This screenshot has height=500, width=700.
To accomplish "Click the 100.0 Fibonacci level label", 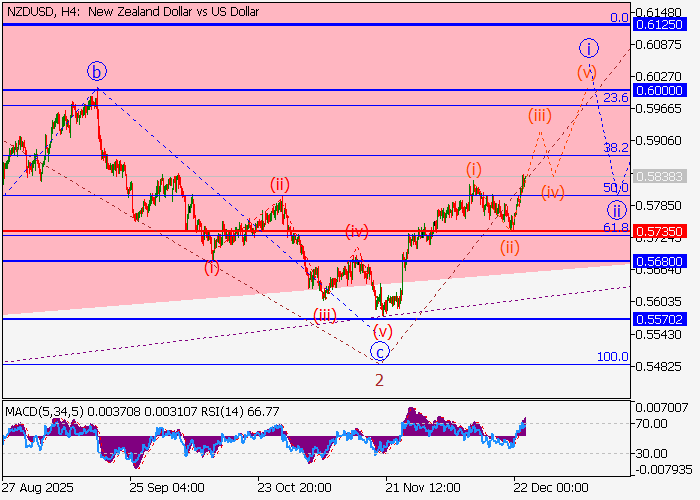I will (612, 357).
